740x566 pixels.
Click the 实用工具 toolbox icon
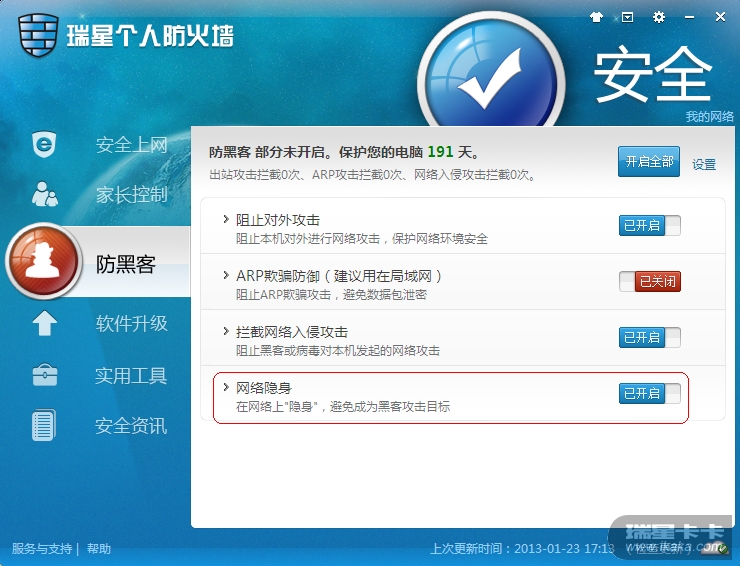click(45, 375)
